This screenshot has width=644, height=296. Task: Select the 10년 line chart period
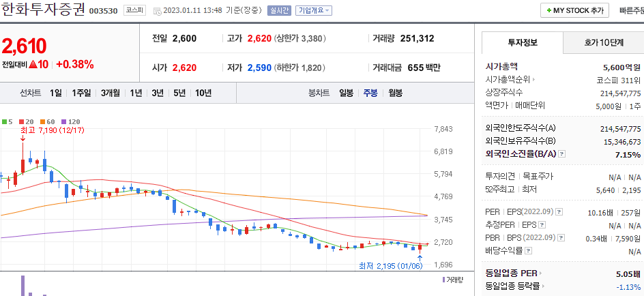click(203, 93)
